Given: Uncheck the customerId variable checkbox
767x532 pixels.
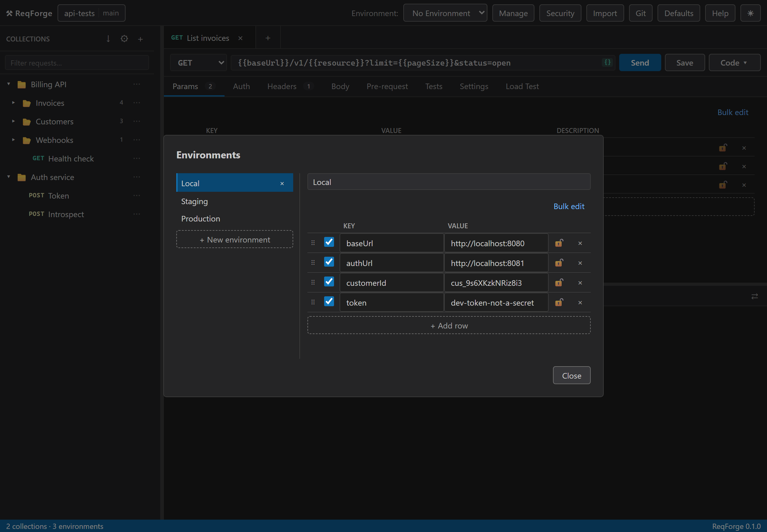Looking at the screenshot, I should pyautogui.click(x=329, y=281).
